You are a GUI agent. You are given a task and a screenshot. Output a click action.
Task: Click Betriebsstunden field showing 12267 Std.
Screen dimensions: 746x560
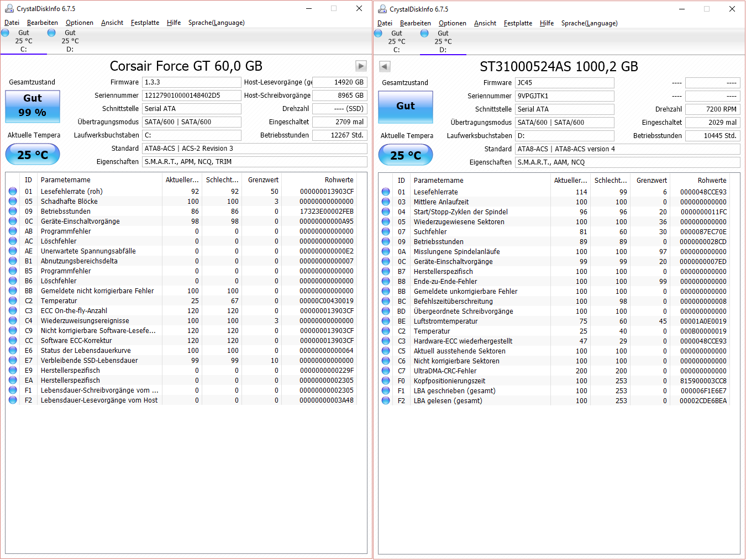point(340,135)
